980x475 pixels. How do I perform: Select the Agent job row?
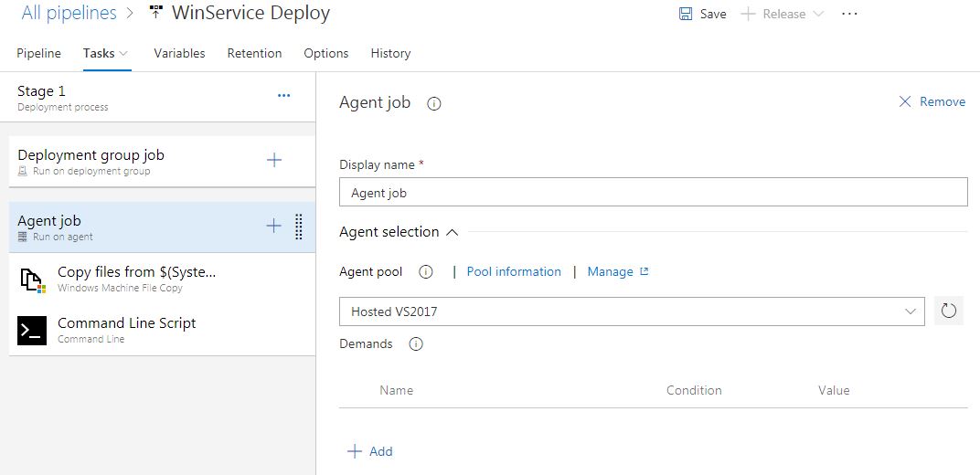(x=162, y=227)
